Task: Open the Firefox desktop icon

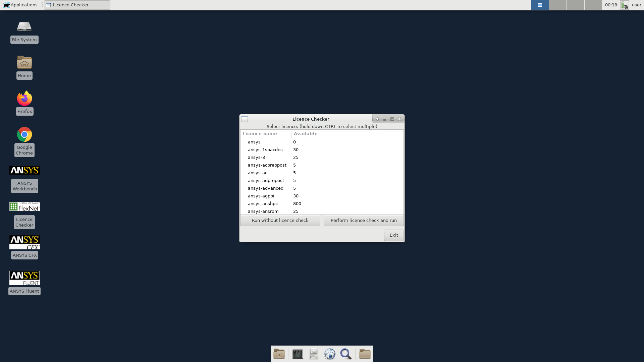Action: (24, 99)
